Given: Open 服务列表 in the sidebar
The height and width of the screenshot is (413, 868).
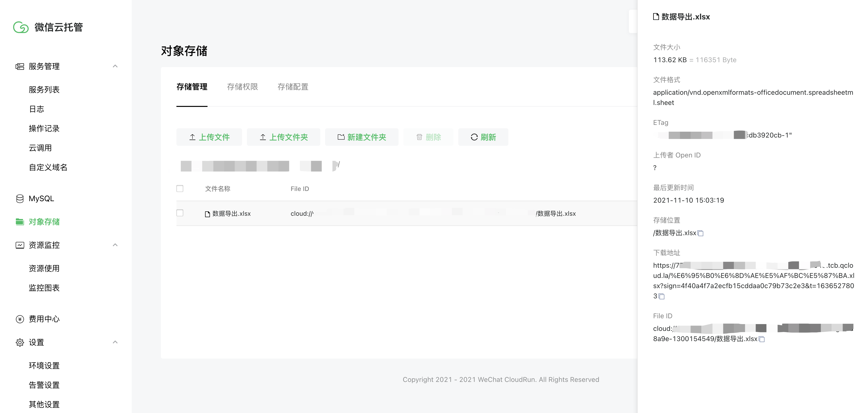Looking at the screenshot, I should pyautogui.click(x=44, y=90).
